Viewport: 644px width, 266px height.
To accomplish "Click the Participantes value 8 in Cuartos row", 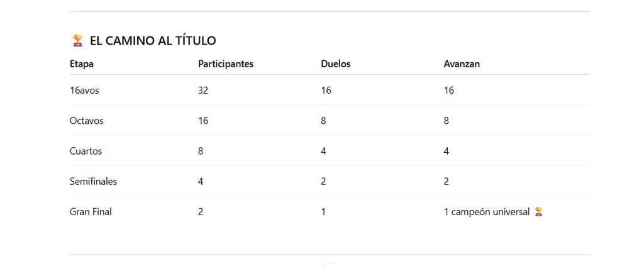I will (201, 151).
